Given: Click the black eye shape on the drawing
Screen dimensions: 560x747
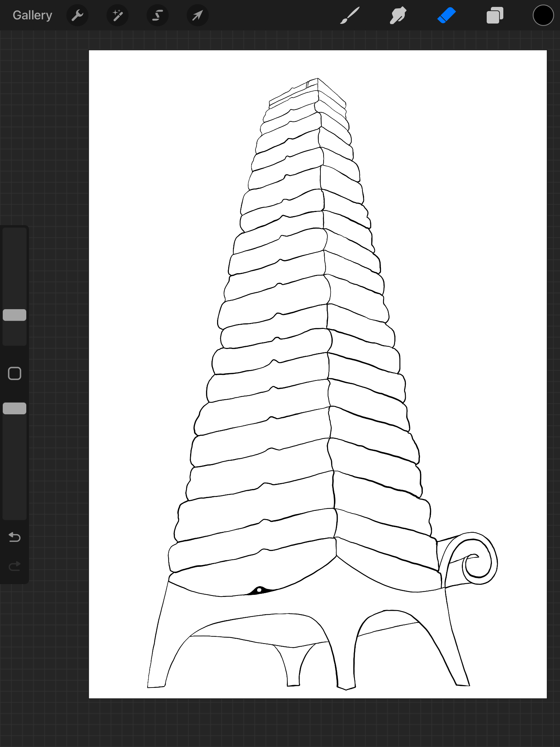Looking at the screenshot, I should 259,590.
